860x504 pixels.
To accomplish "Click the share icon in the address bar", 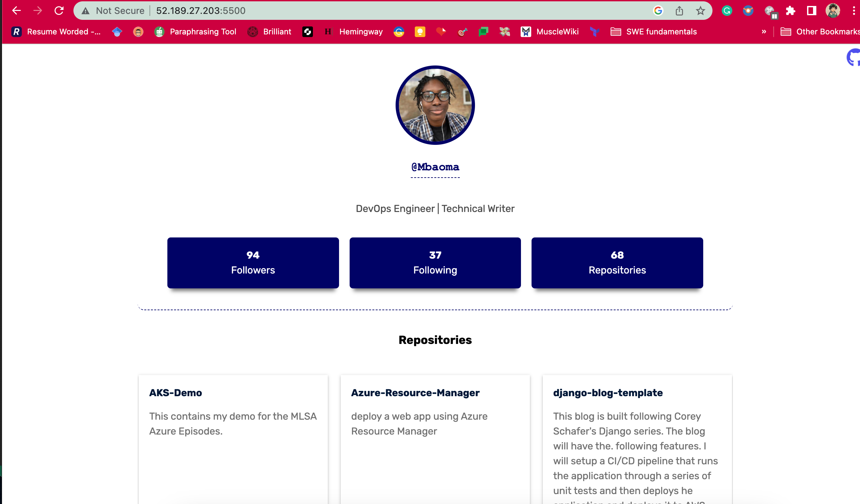I will pos(679,11).
